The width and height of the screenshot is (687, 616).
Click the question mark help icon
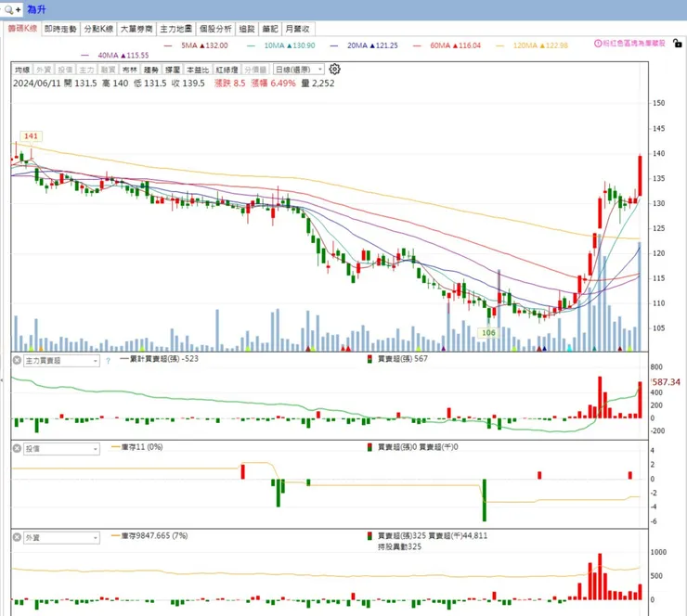(x=108, y=361)
